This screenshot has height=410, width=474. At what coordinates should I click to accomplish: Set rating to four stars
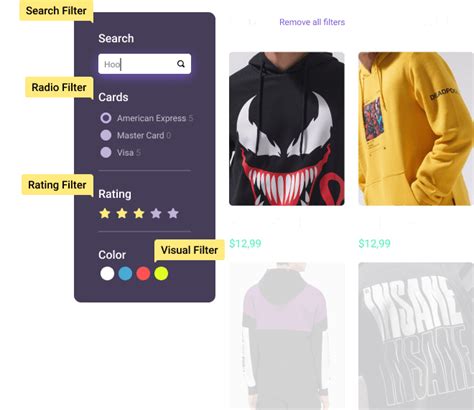156,213
